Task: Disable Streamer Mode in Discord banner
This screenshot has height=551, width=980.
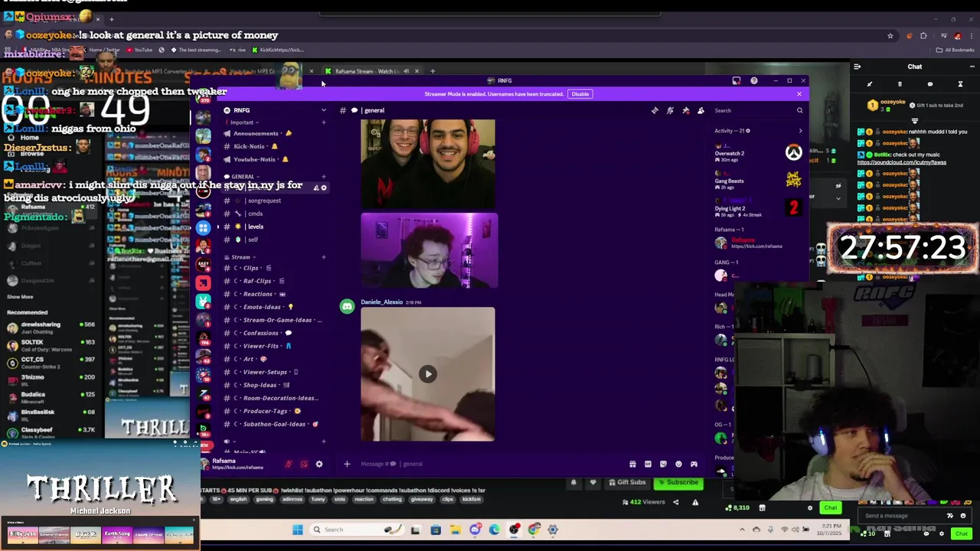Action: pos(580,94)
